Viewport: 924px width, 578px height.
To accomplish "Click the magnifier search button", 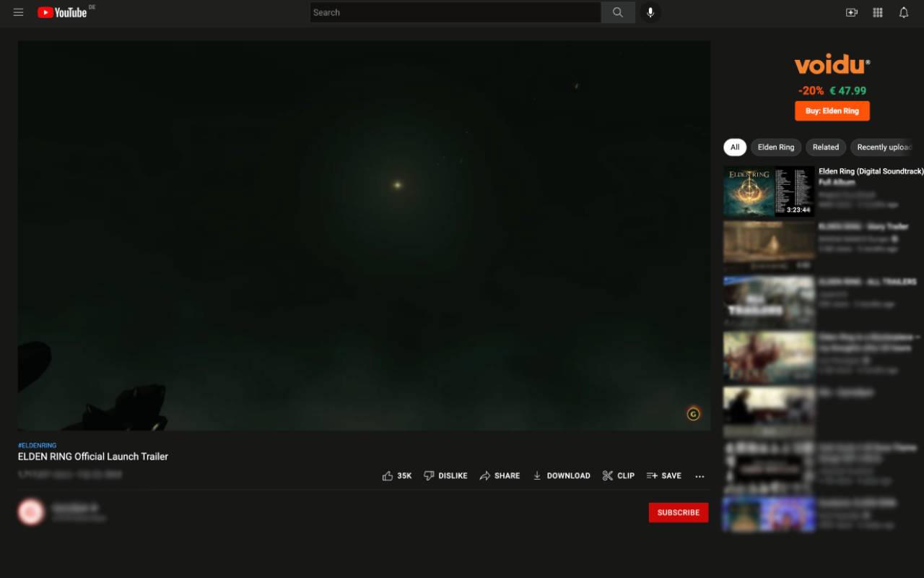I will click(x=618, y=12).
